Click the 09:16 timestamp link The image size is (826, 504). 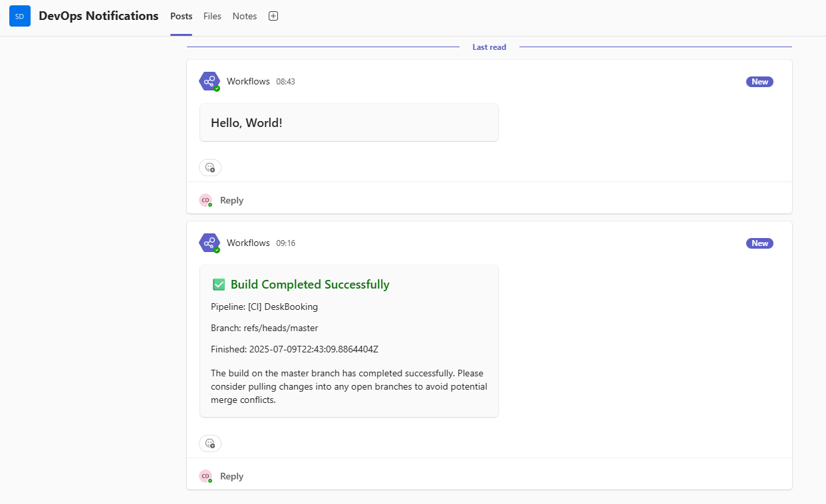coord(285,243)
